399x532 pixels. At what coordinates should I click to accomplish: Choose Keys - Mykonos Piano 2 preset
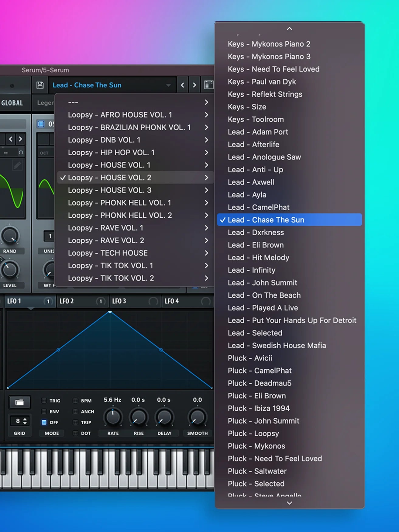coord(289,44)
